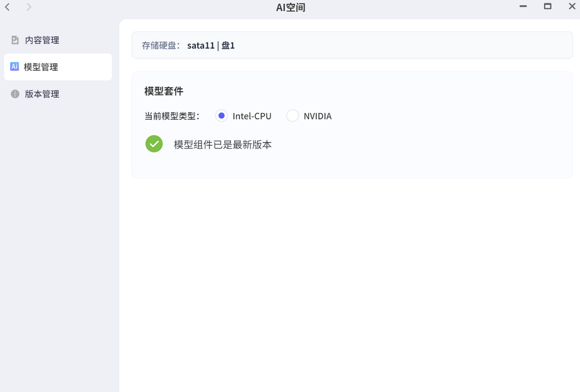Click the forward navigation arrow
580x392 pixels.
pyautogui.click(x=29, y=7)
